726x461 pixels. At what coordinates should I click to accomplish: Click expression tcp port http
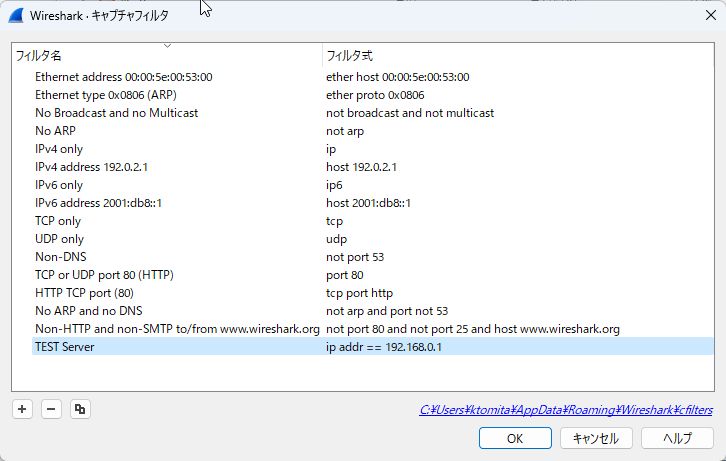[359, 293]
